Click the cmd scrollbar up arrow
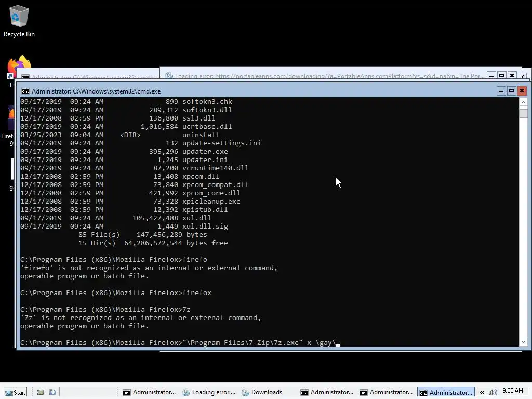 (x=523, y=102)
